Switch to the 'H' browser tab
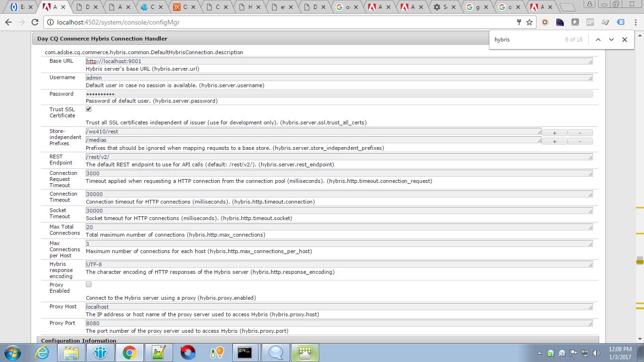644x362 pixels. click(248, 7)
